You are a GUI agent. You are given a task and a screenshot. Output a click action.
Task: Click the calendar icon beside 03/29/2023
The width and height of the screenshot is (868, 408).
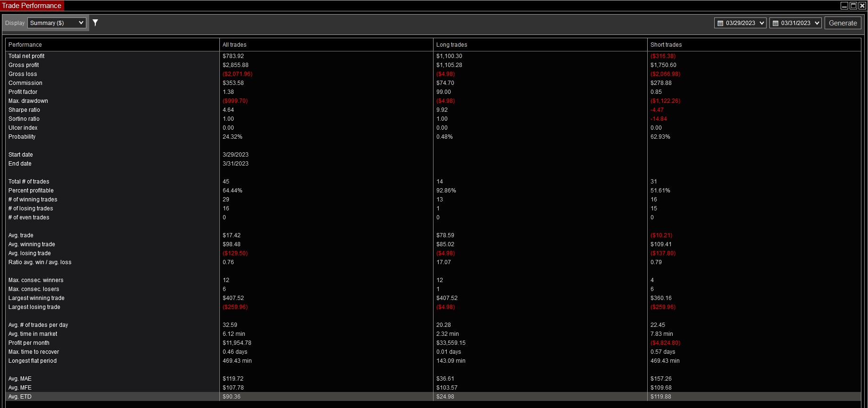720,23
